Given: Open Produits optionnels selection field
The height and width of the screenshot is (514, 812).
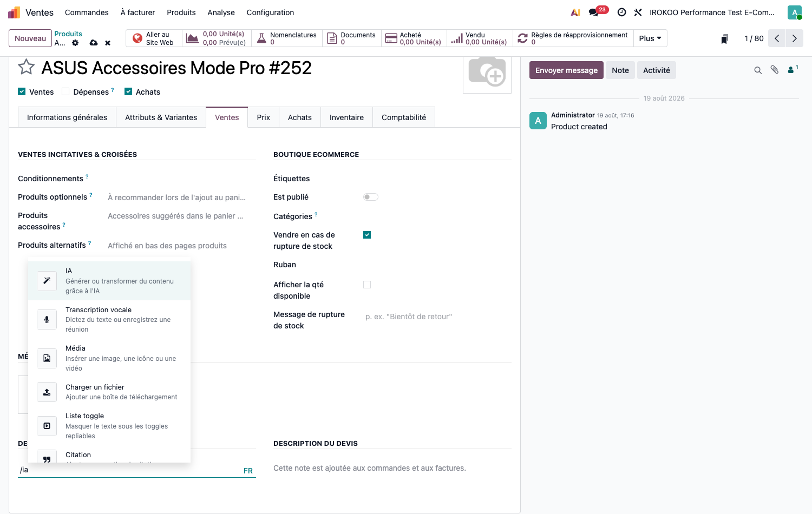Looking at the screenshot, I should pos(181,197).
